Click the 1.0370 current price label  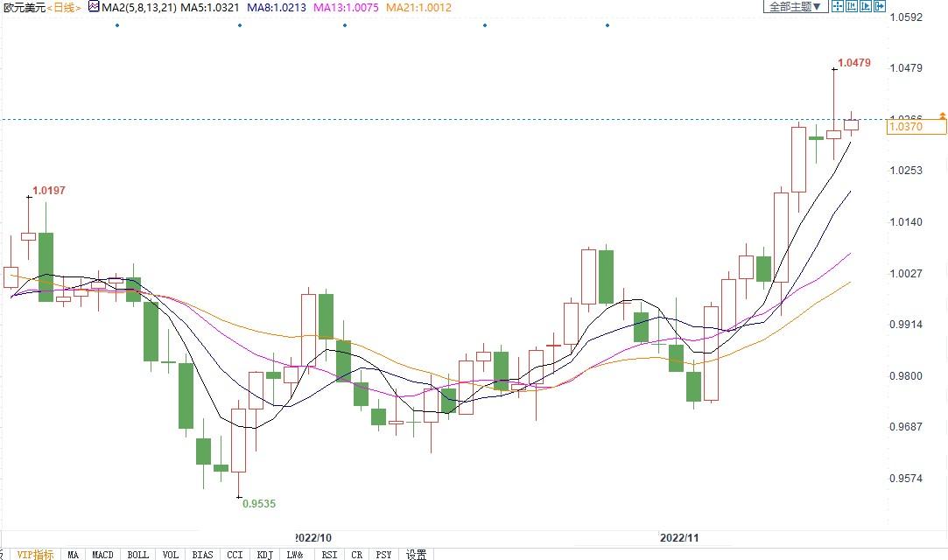point(916,128)
